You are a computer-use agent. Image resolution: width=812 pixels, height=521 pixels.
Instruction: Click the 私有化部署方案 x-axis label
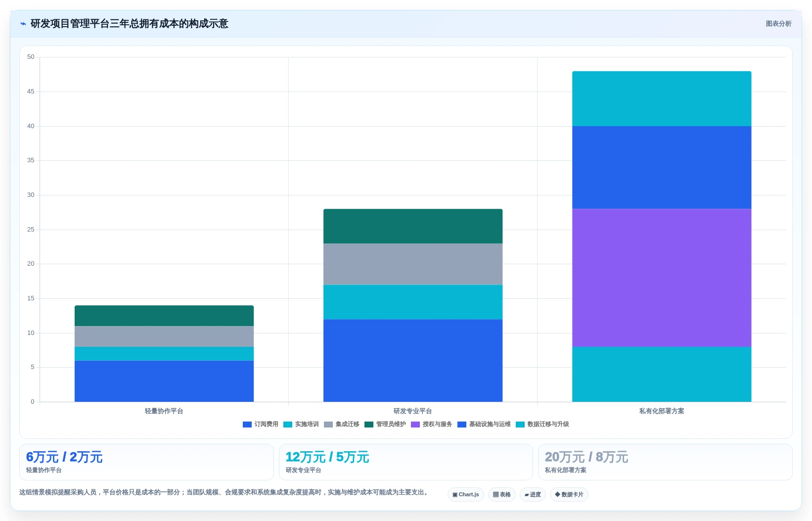(662, 411)
